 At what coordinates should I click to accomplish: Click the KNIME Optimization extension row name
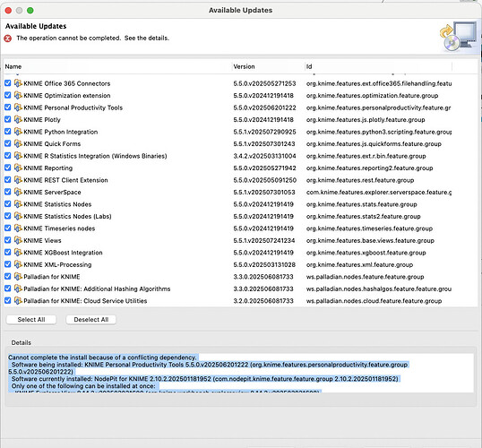tap(66, 96)
